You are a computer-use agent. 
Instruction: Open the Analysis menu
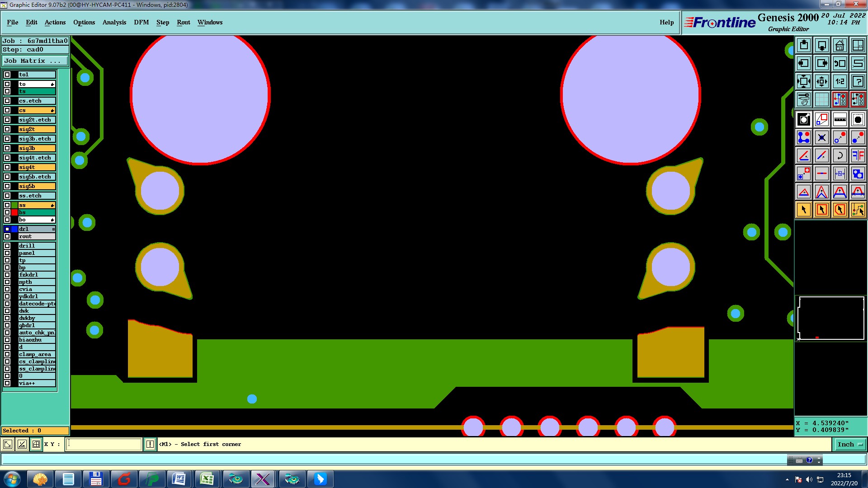(114, 22)
